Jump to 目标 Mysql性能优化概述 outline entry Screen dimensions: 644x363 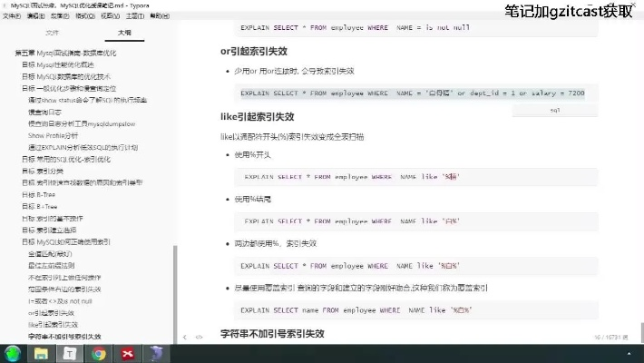pos(58,65)
